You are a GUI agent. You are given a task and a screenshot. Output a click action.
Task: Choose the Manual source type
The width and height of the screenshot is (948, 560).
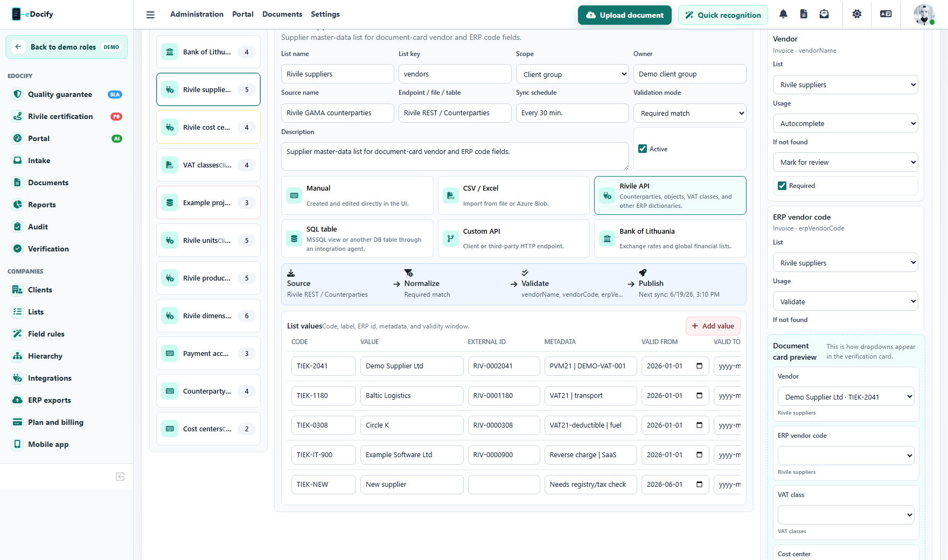click(x=357, y=195)
